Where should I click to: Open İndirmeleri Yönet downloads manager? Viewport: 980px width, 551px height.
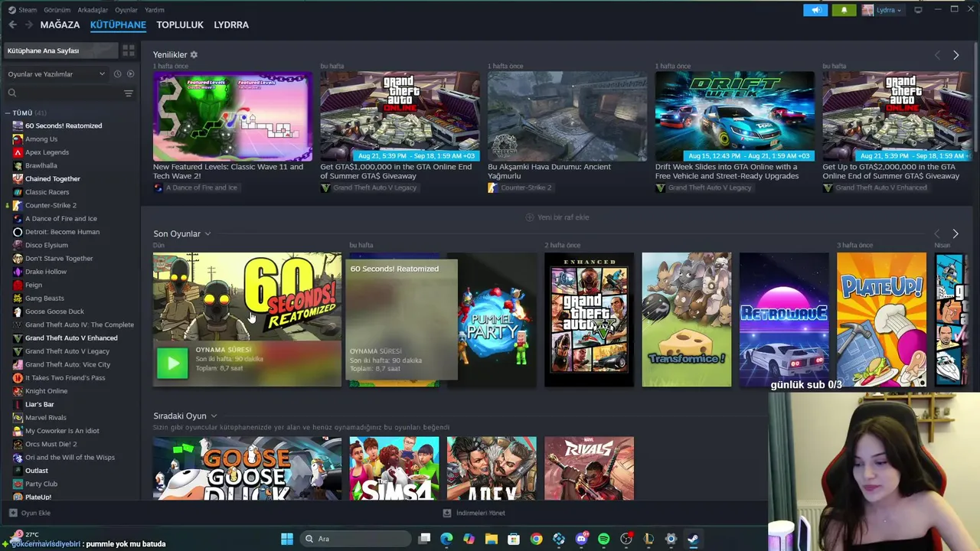(474, 513)
